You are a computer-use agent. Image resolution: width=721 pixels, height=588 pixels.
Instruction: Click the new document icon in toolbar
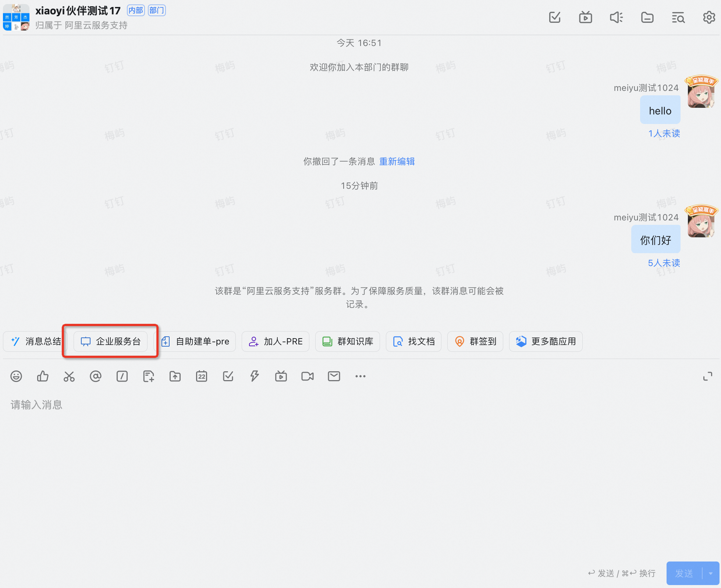click(149, 376)
